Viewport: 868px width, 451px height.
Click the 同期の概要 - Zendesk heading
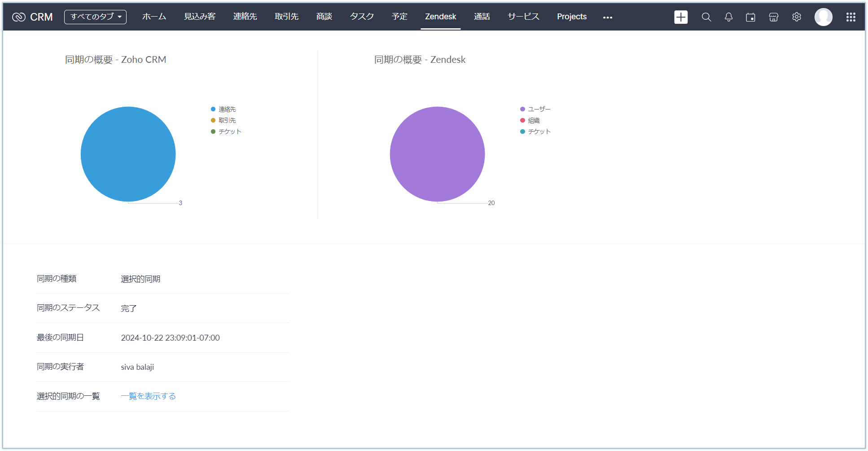point(420,60)
